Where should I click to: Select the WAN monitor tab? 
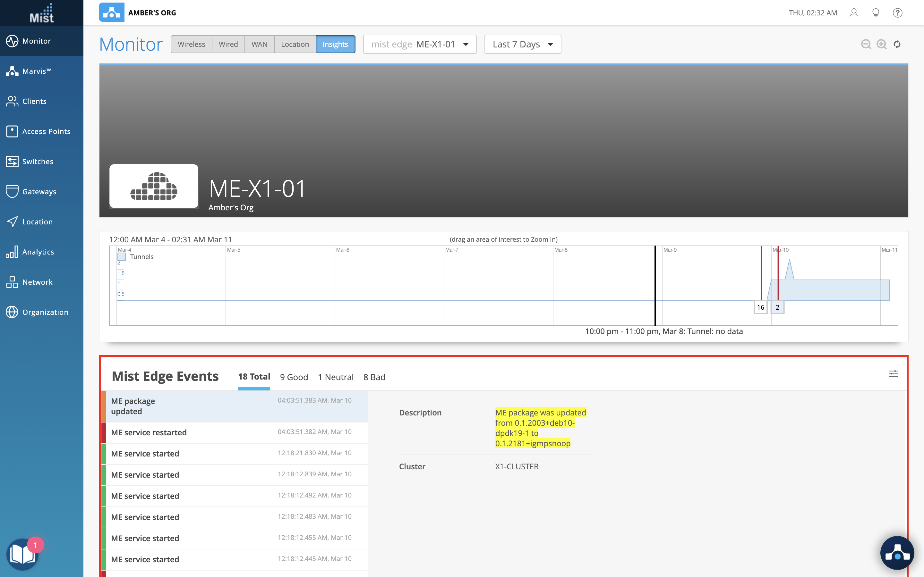259,44
